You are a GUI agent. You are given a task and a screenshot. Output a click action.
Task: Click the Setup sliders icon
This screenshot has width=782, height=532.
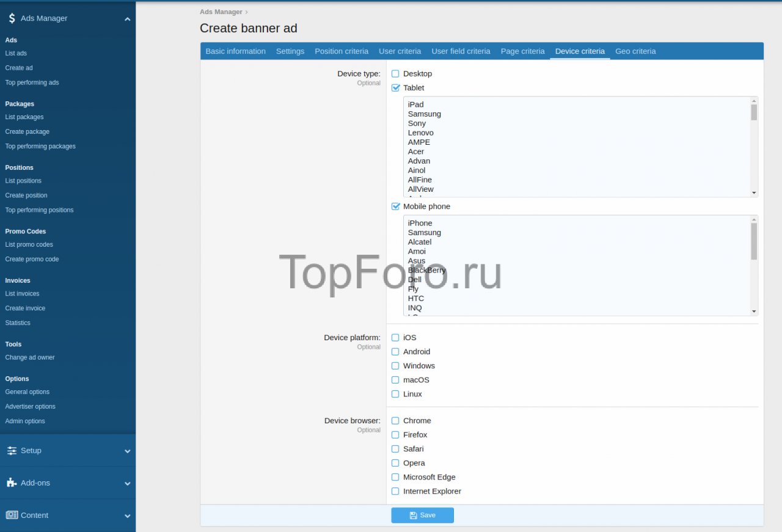pyautogui.click(x=12, y=451)
